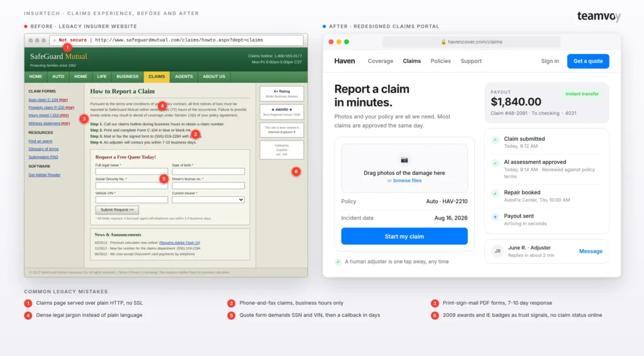Viewport: 644px width, 356px height.
Task: Click the photo drop zone area
Action: pyautogui.click(x=404, y=169)
